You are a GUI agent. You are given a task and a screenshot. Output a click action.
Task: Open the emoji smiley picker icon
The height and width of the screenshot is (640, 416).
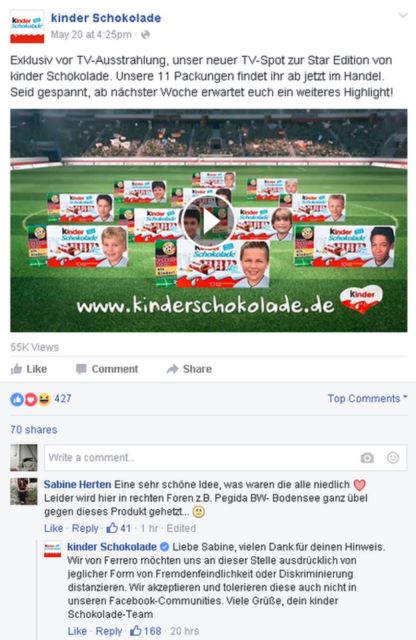(393, 458)
